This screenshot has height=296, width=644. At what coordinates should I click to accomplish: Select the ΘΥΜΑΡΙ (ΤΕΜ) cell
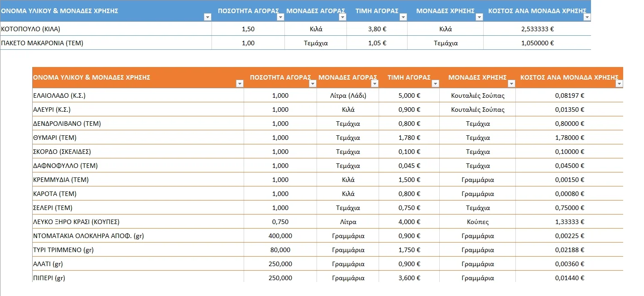[x=138, y=138]
